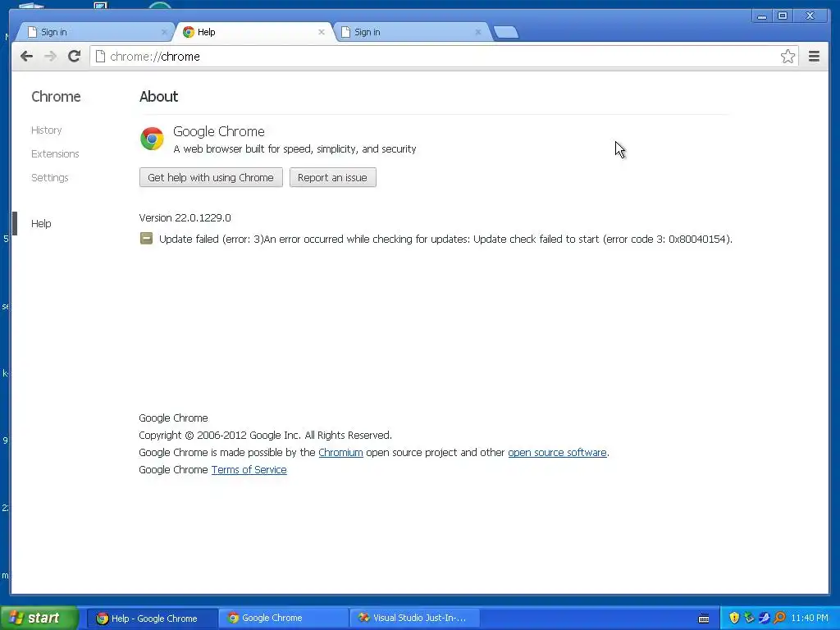Close the first Sign in tab

tap(164, 32)
